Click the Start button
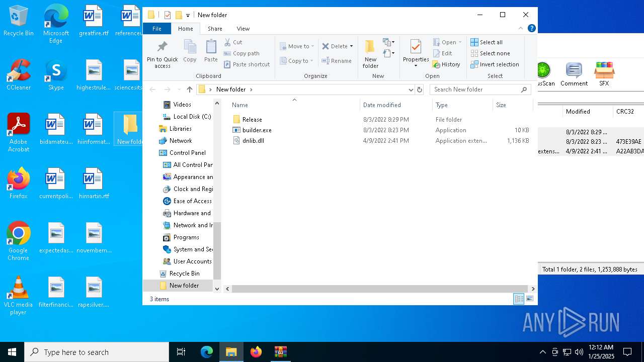644x362 pixels. click(12, 352)
